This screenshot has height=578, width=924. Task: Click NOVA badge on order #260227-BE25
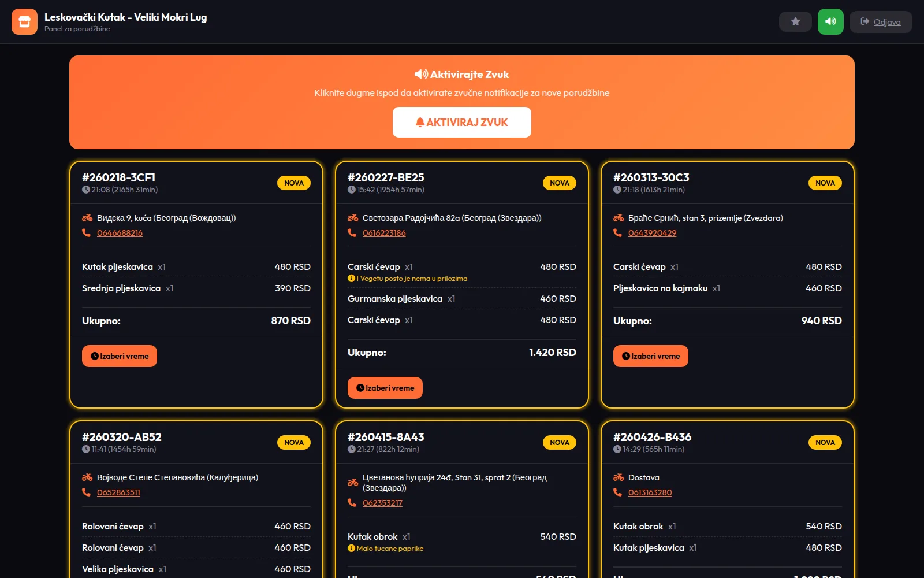[560, 183]
